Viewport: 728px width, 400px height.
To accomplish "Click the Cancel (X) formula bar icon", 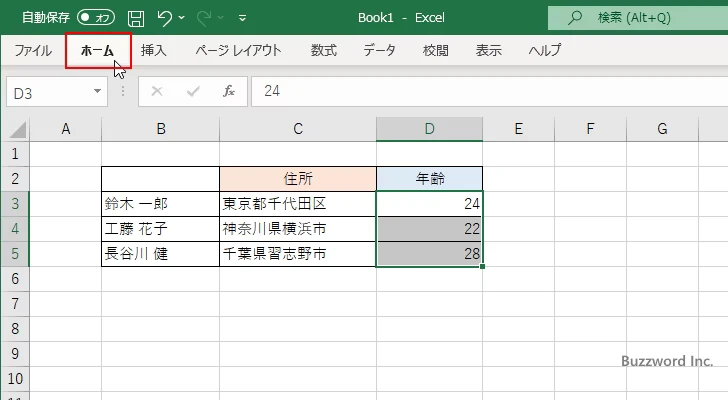I will click(157, 91).
